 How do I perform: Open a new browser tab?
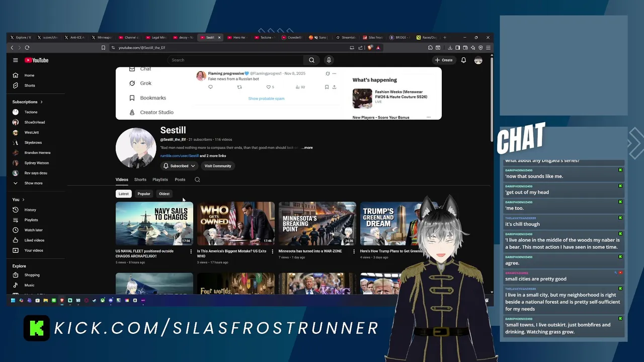444,37
